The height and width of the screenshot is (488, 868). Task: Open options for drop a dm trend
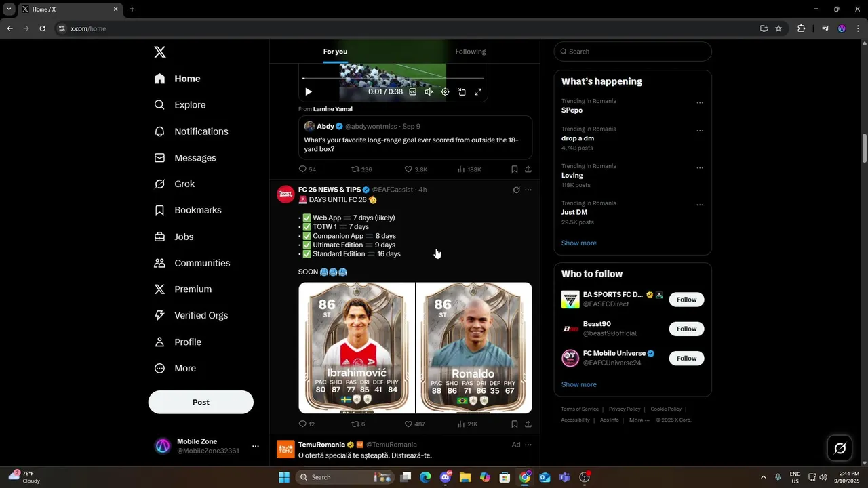click(701, 131)
